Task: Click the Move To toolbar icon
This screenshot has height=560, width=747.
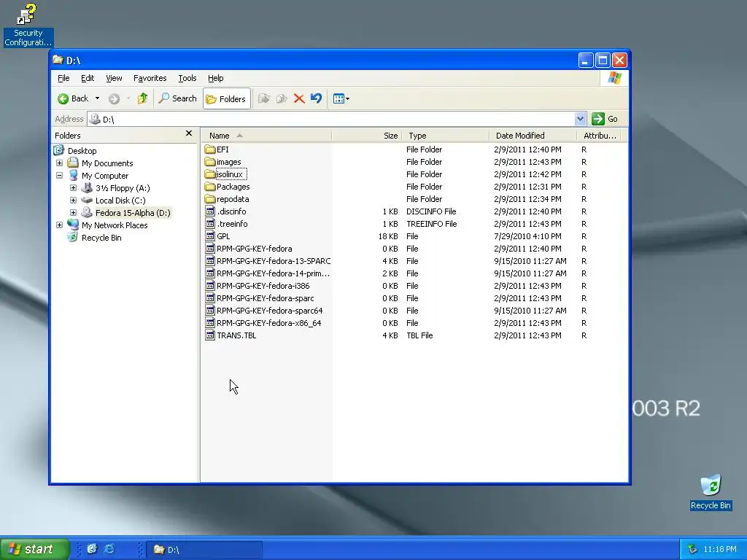Action: pos(263,98)
